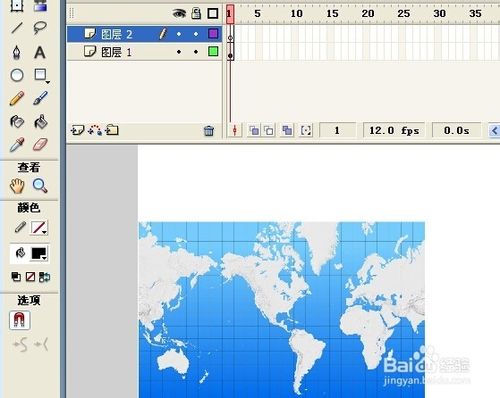Lock layer 图层 1 via its dot

tap(196, 52)
